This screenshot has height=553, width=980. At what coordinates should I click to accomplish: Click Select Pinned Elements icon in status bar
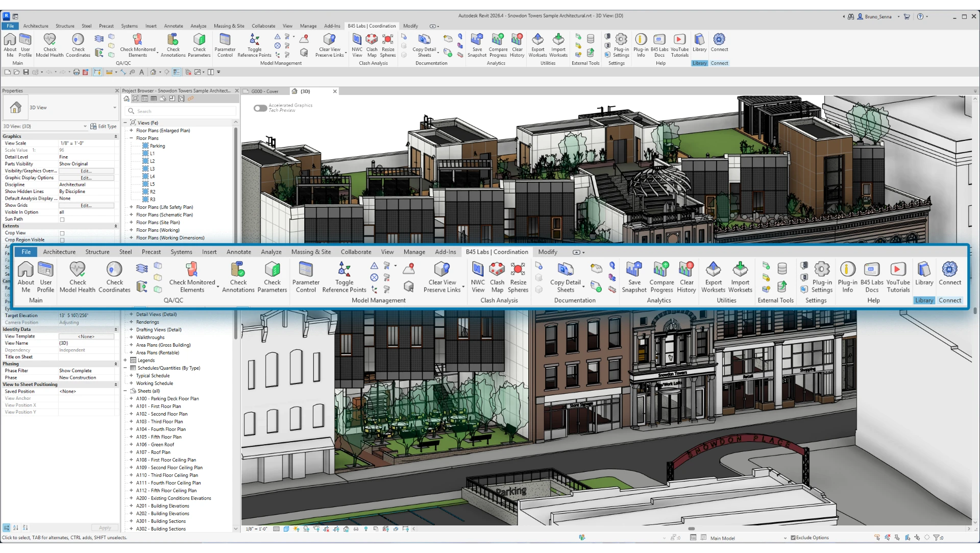pyautogui.click(x=897, y=538)
